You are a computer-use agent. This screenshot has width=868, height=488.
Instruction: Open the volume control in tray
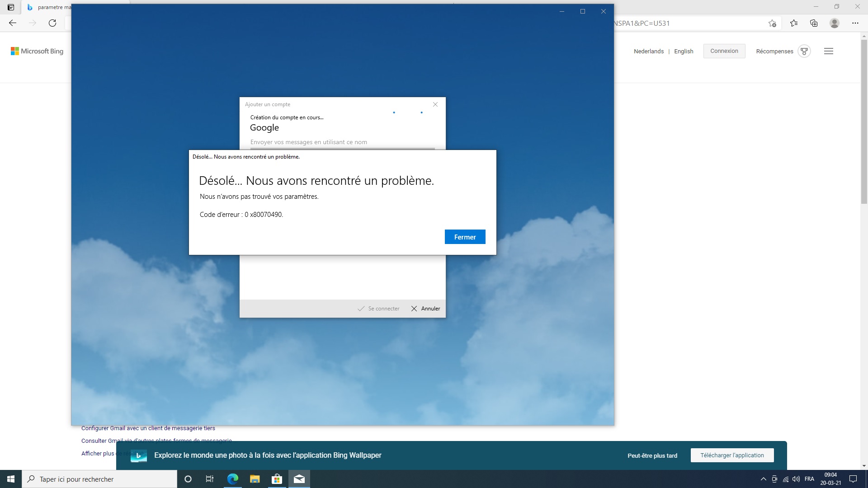[797, 479]
